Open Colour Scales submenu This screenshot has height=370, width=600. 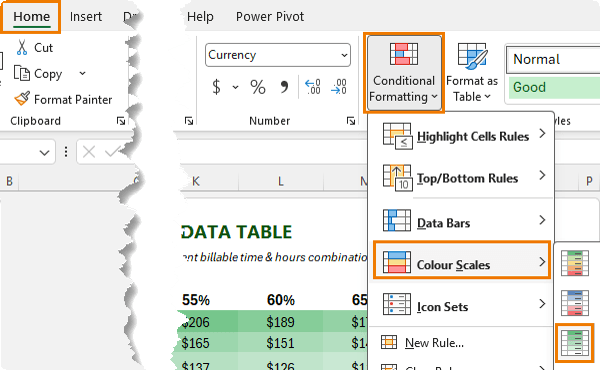pyautogui.click(x=461, y=260)
